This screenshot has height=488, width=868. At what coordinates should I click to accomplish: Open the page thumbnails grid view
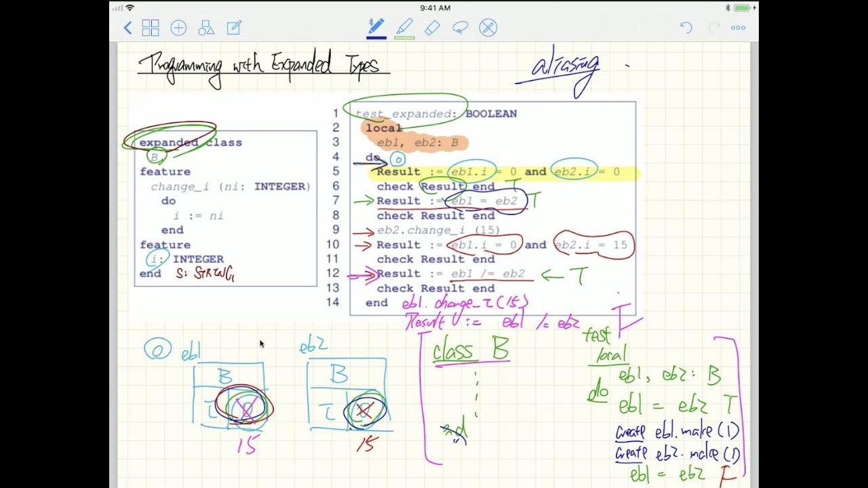tap(151, 28)
